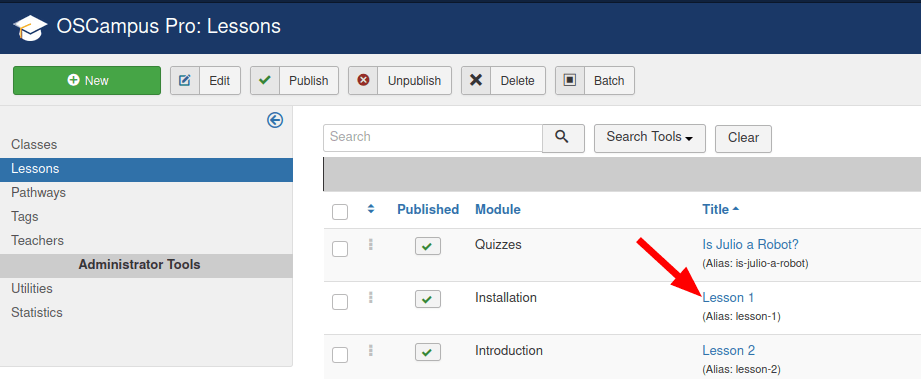The image size is (921, 379).
Task: Go to Teachers in the sidebar
Action: click(38, 241)
